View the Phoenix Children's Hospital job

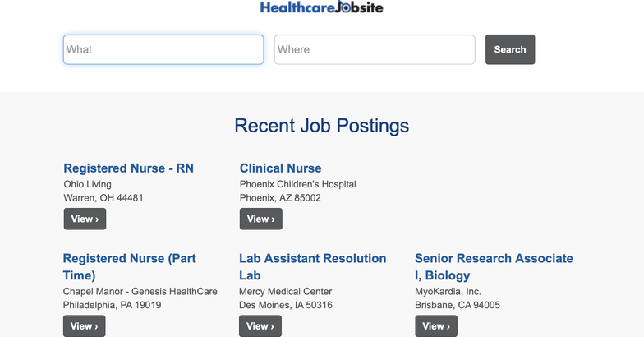pos(261,219)
